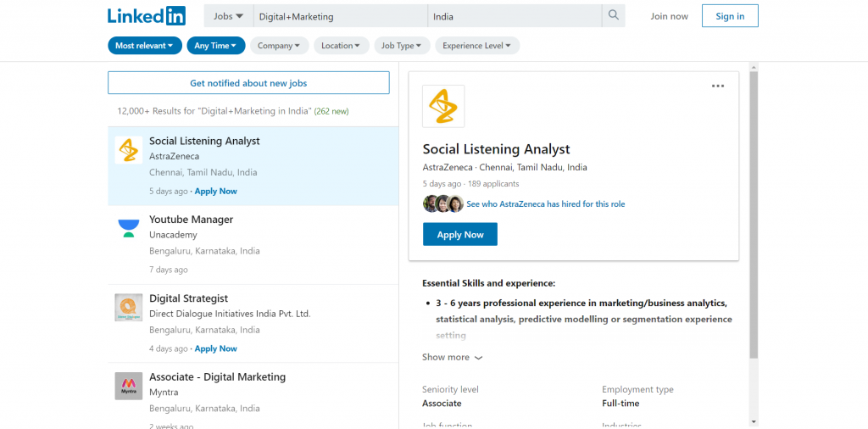
Task: Click Unacademy company name text
Action: [x=173, y=235]
